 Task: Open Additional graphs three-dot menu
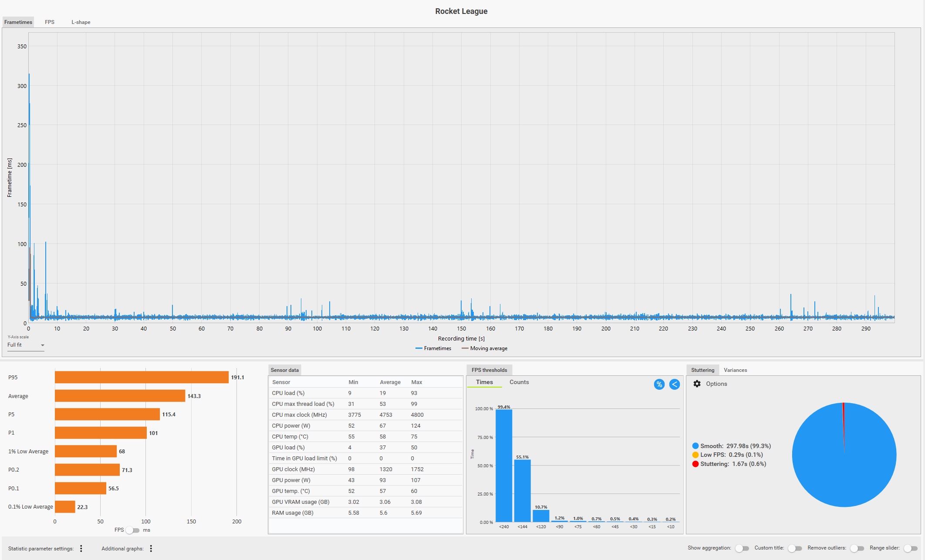pos(151,548)
